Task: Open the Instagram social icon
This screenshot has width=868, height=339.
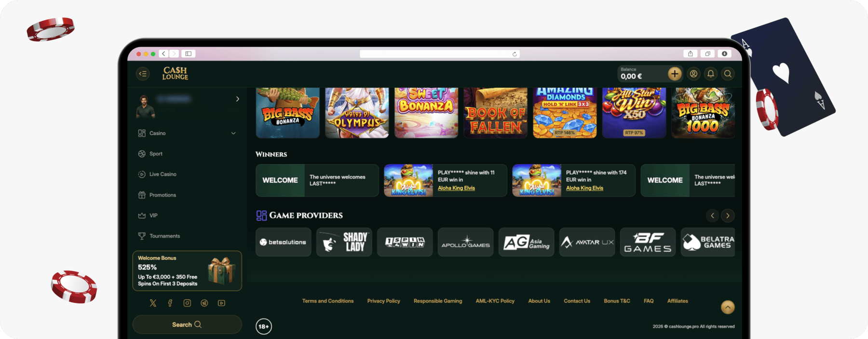Action: (187, 303)
